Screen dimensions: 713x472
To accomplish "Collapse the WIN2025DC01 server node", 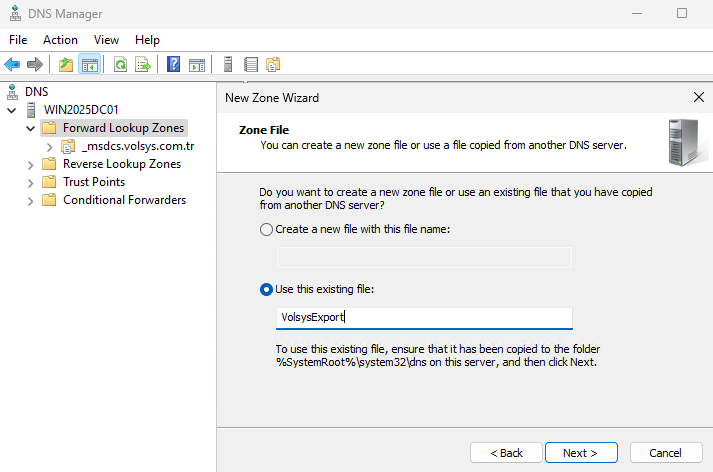I will (12, 110).
